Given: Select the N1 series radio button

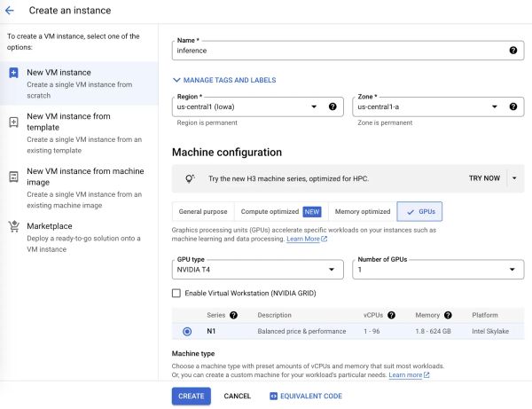Looking at the screenshot, I should coord(187,331).
